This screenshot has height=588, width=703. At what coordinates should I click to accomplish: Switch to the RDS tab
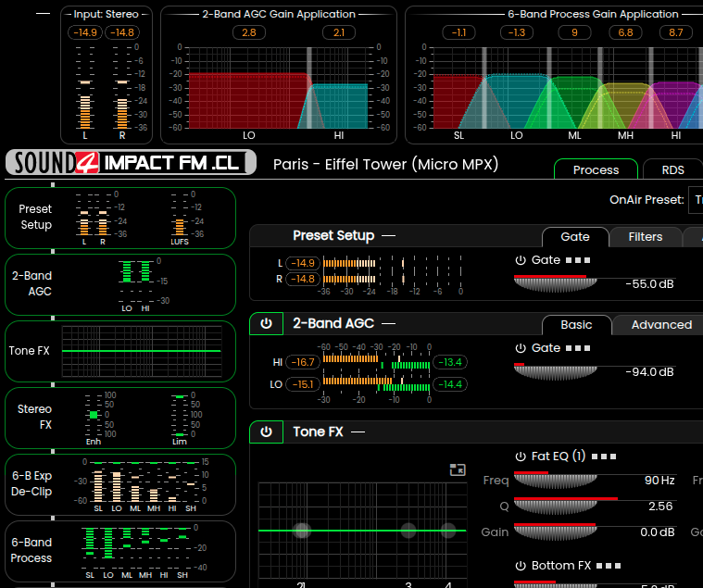673,169
